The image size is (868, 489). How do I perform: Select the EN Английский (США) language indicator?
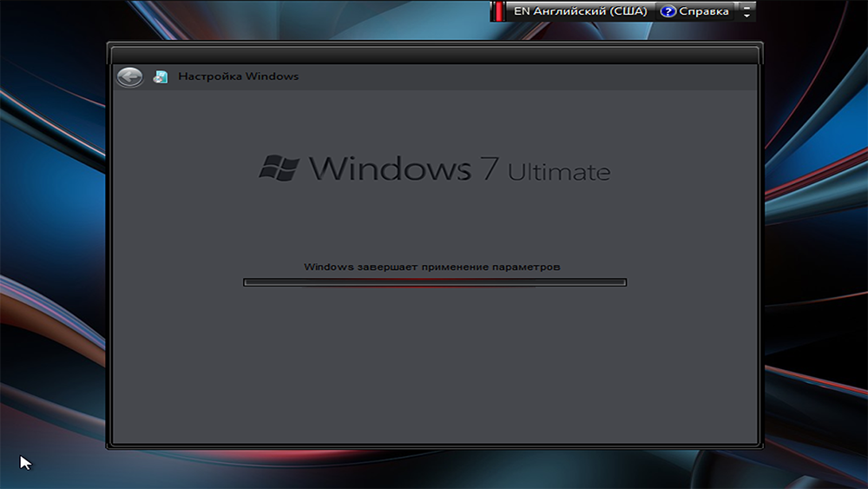[x=580, y=11]
